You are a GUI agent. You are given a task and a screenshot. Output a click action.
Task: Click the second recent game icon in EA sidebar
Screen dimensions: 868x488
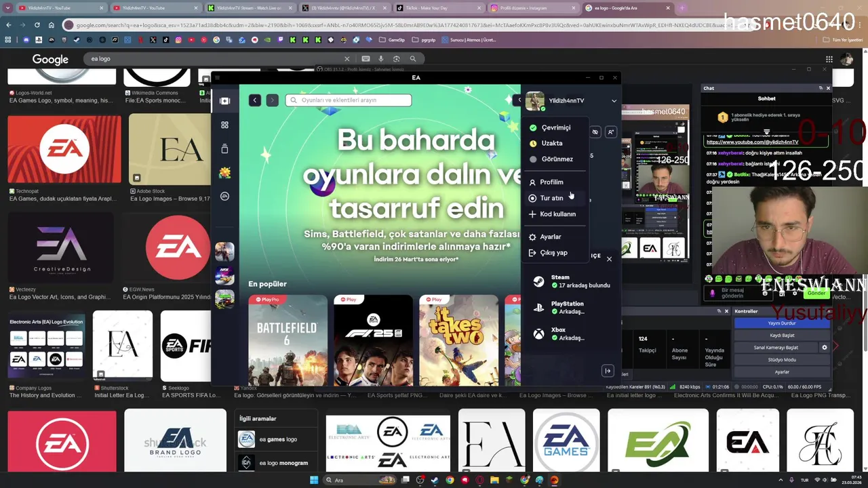pyautogui.click(x=224, y=275)
